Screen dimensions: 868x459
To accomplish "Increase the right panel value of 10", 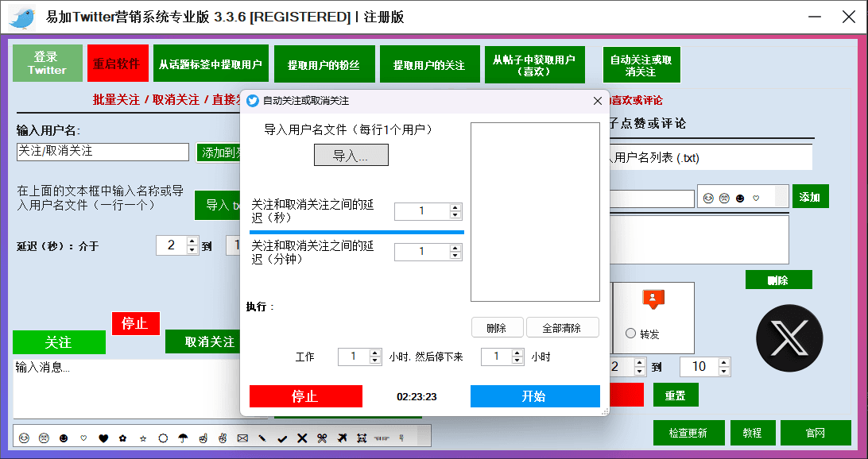I will (724, 363).
